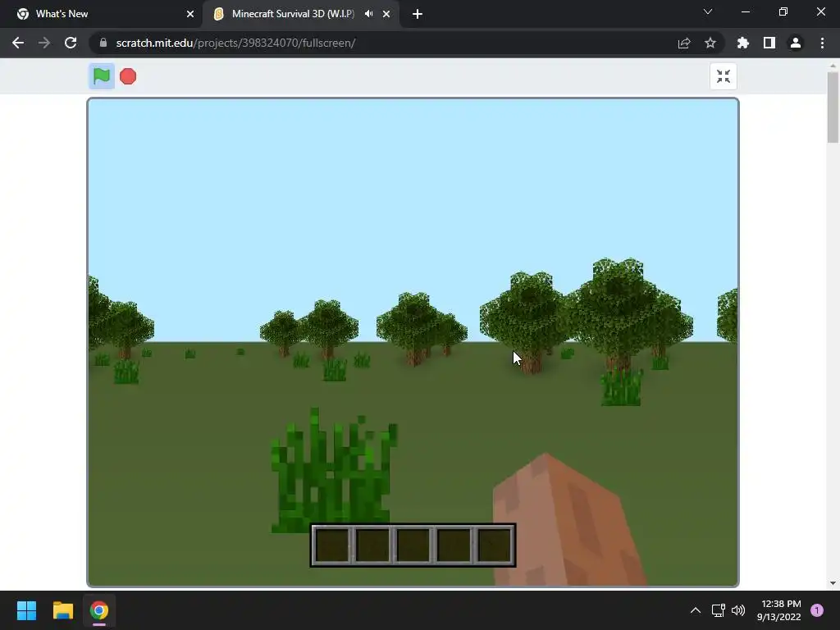Open Windows Start menu
Viewport: 840px width, 630px height.
(x=26, y=610)
